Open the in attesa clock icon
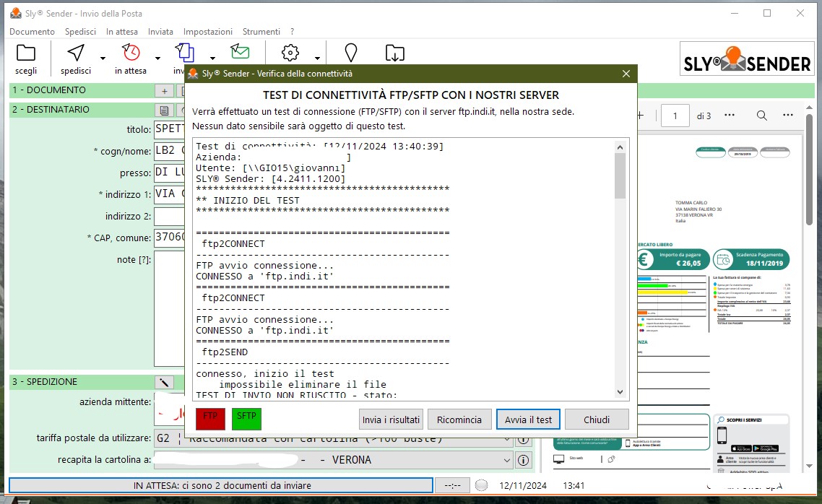822x504 pixels. (x=131, y=53)
